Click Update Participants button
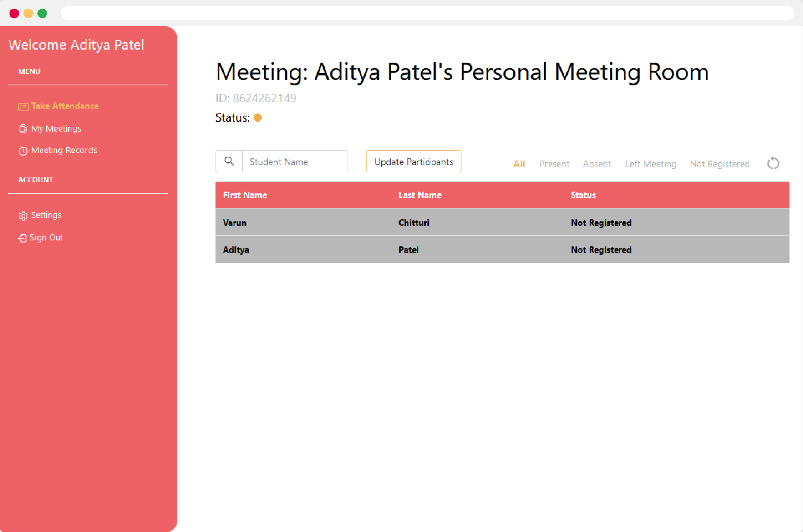Image resolution: width=803 pixels, height=532 pixels. [x=413, y=161]
